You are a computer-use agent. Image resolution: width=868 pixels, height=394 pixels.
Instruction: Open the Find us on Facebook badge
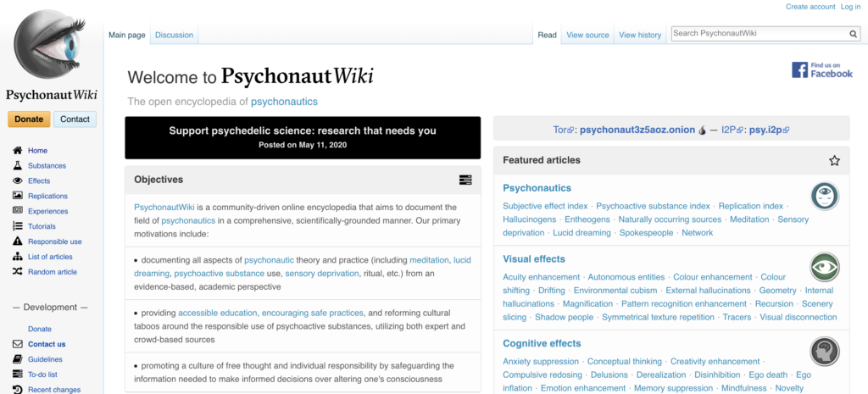pyautogui.click(x=822, y=70)
